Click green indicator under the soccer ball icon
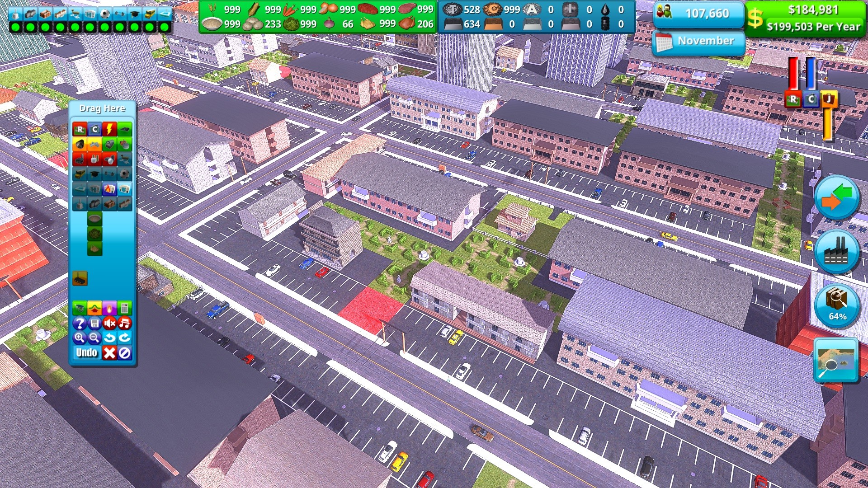Screen dimensions: 868x488 (105, 28)
